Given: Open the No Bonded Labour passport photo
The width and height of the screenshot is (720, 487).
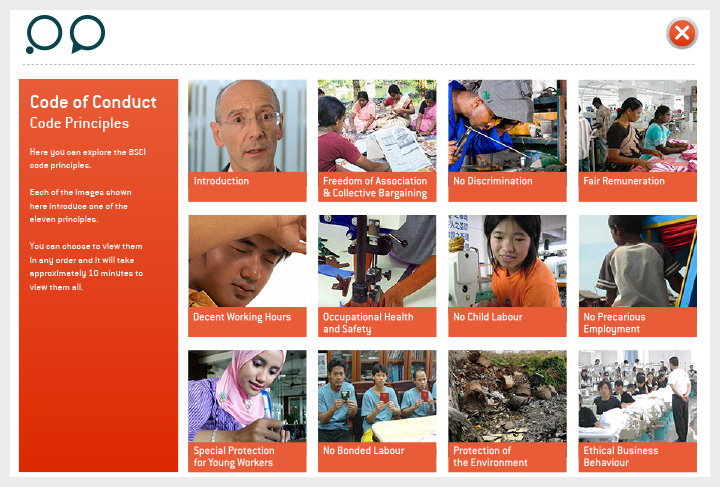Looking at the screenshot, I should (x=377, y=396).
